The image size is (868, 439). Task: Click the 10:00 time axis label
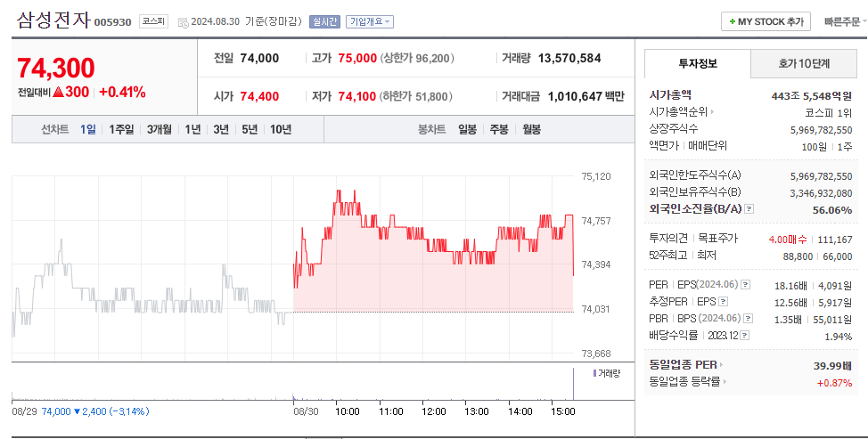coord(347,411)
